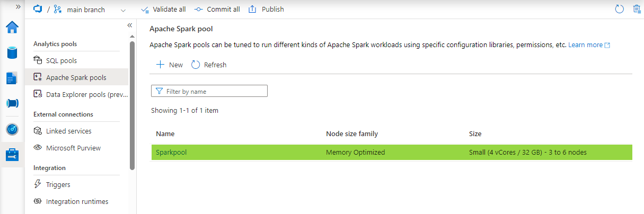Open the Home hub icon
This screenshot has height=214, width=644.
click(12, 28)
